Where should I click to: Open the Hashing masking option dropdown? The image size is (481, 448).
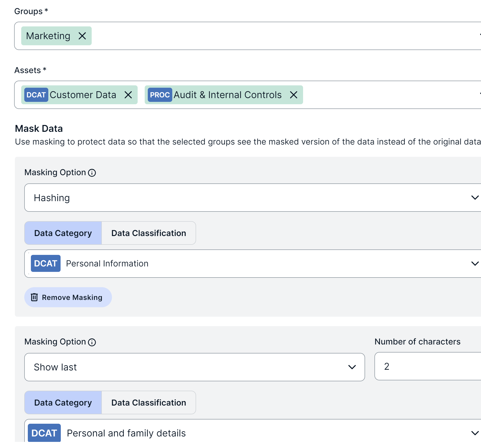[475, 198]
